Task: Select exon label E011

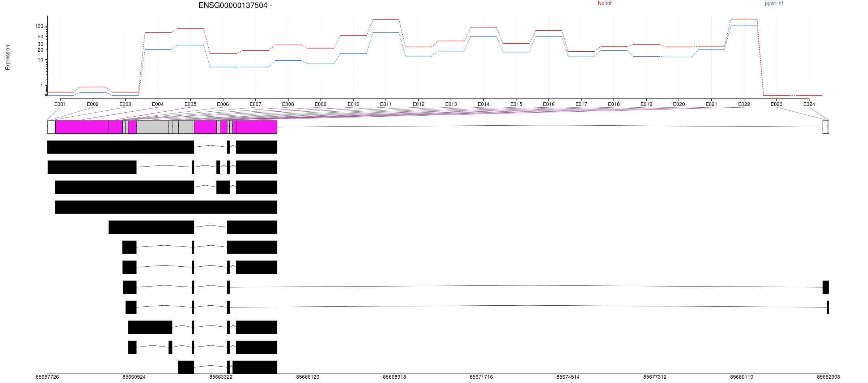Action: pyautogui.click(x=386, y=104)
